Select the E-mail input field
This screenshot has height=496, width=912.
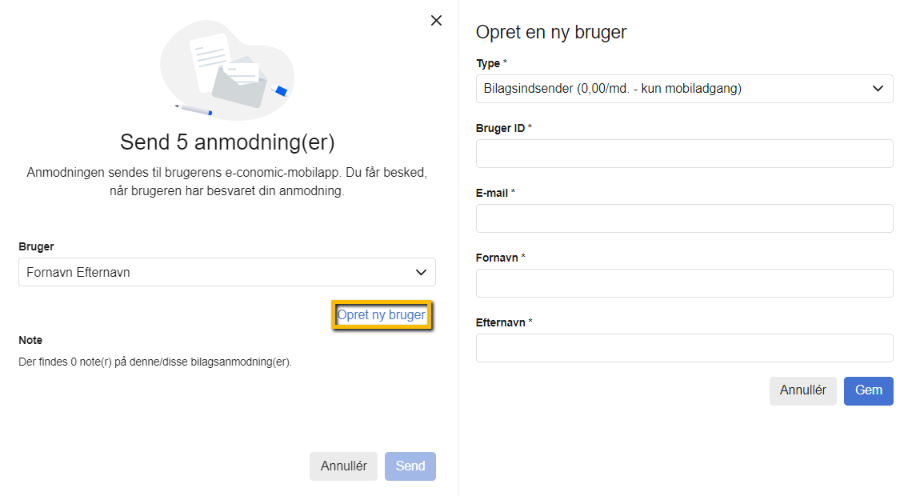(x=685, y=218)
